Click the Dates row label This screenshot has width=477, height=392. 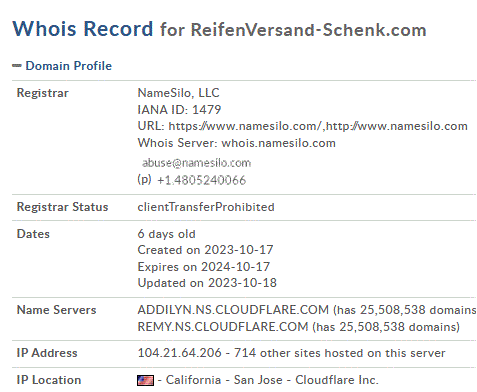[33, 234]
